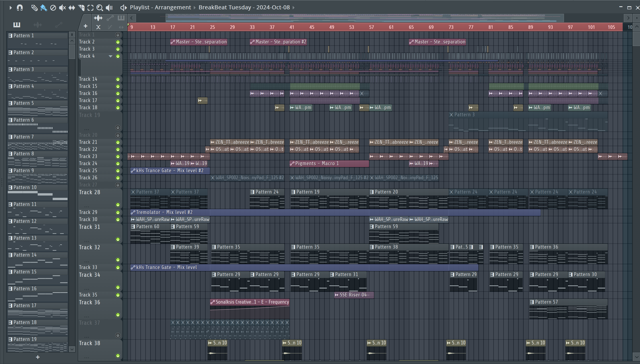Show automation clips in the picker panel

(59, 24)
